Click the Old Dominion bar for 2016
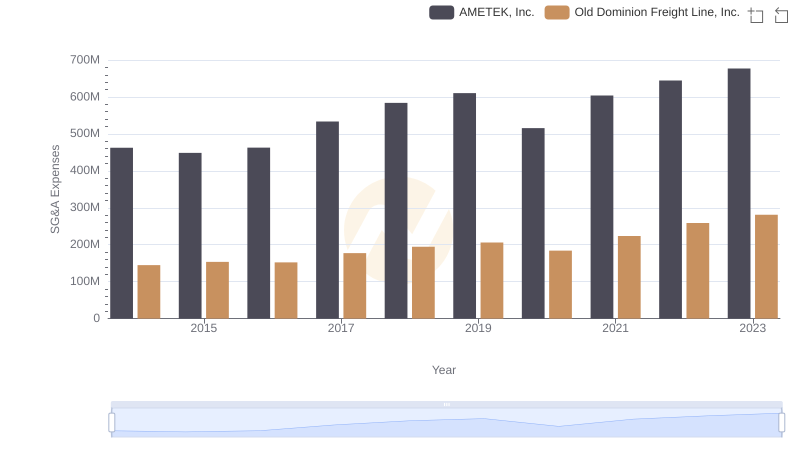Screen dimensions: 800x461 [x=286, y=291]
